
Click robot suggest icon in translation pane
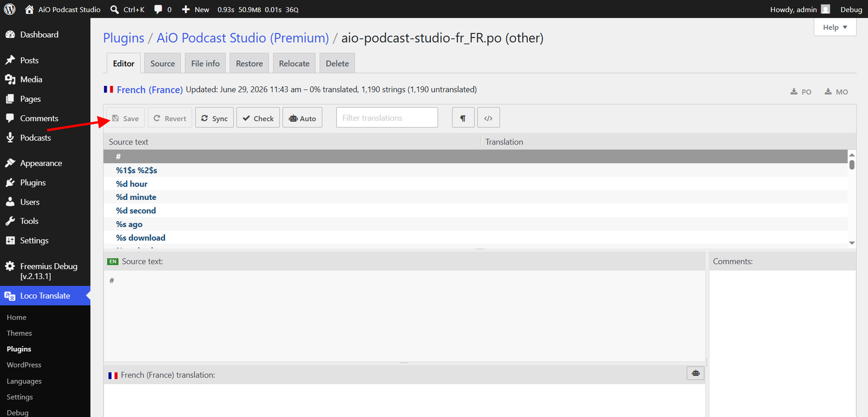pos(695,373)
